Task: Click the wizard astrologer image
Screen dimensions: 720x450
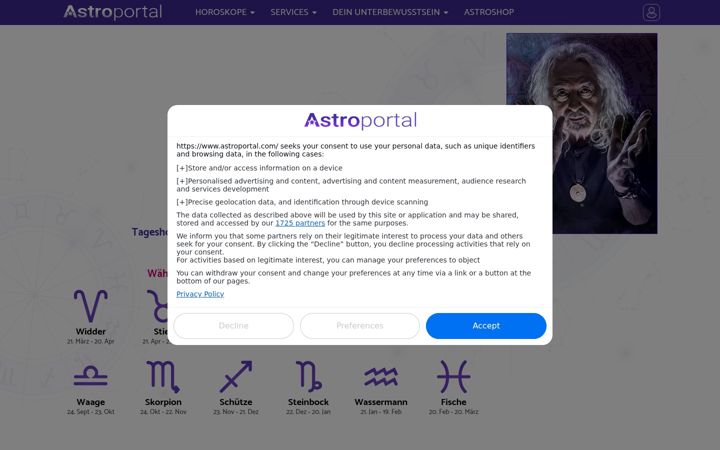Action: pos(581,133)
